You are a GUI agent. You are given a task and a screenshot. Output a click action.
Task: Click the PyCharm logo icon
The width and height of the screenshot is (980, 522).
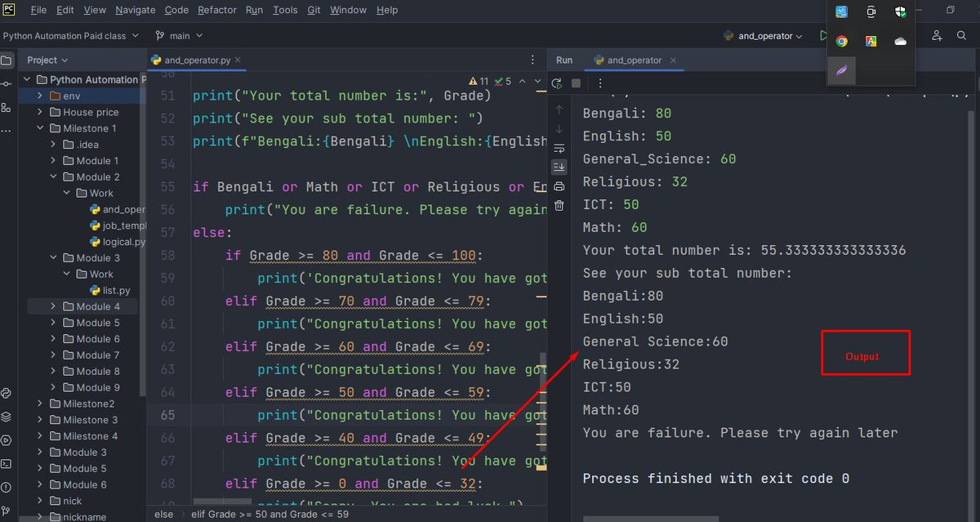point(11,10)
